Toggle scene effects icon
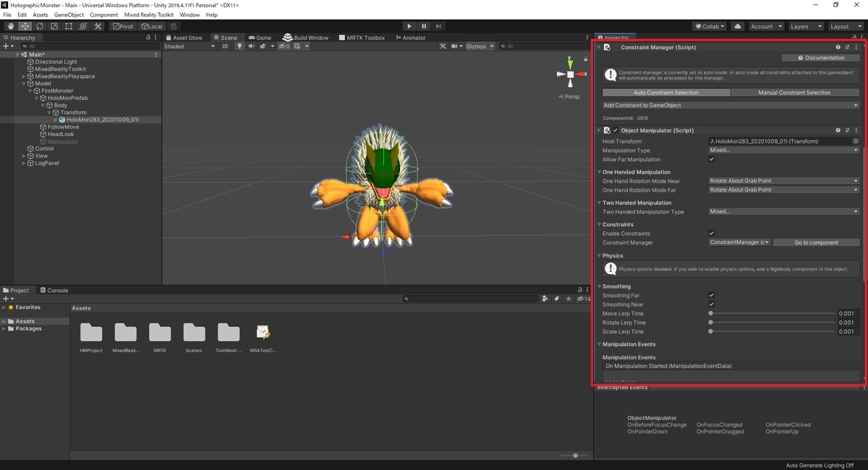Screen dimensions: 868x470 (264, 46)
